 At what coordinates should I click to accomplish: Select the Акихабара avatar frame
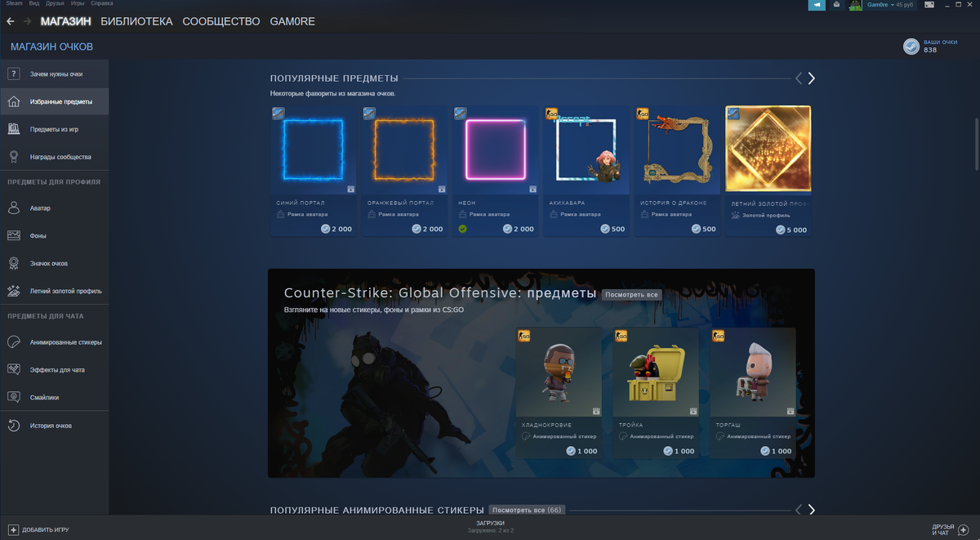point(586,172)
